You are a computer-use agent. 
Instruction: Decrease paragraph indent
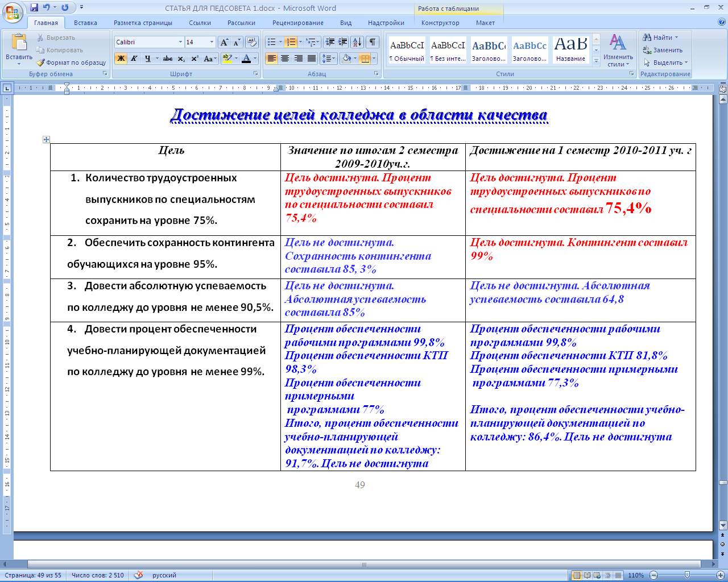pos(330,42)
